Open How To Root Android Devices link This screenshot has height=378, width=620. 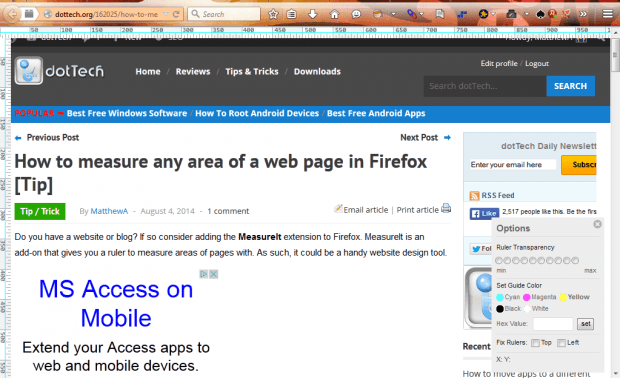[x=257, y=113]
